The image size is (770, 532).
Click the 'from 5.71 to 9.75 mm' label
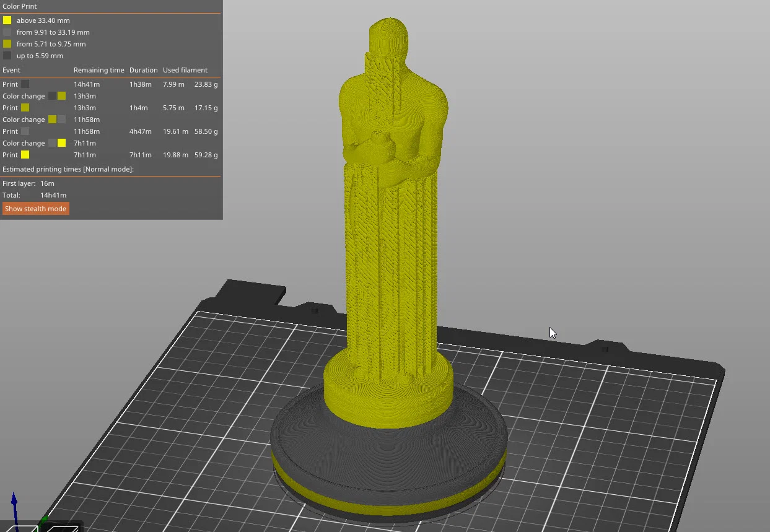[51, 44]
